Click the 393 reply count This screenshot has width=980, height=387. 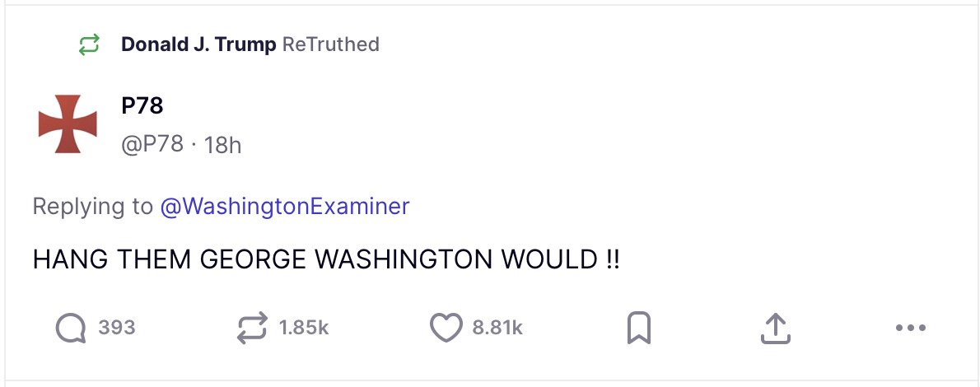(x=116, y=329)
